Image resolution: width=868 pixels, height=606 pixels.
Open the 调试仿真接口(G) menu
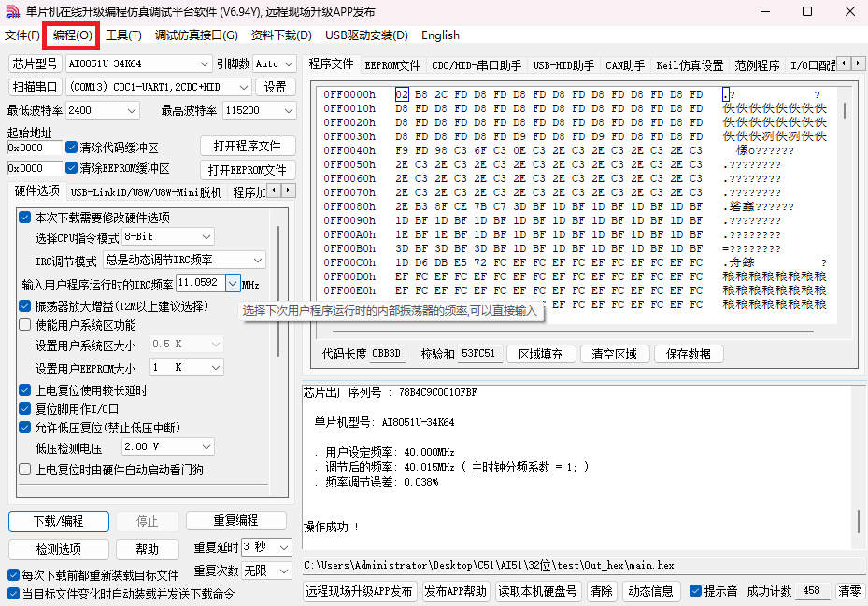(x=196, y=35)
